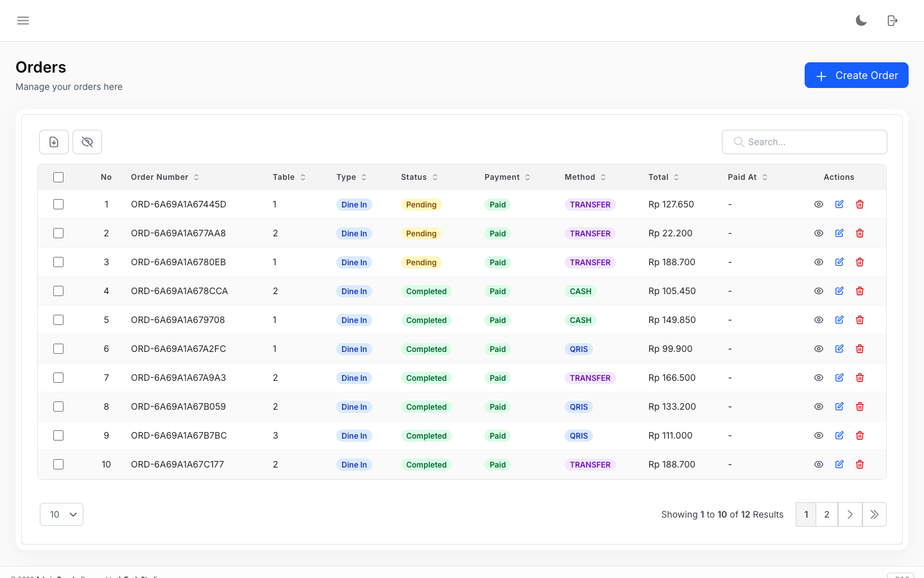Focus the Search input field
Screen dimensions: 924x578
(x=805, y=142)
